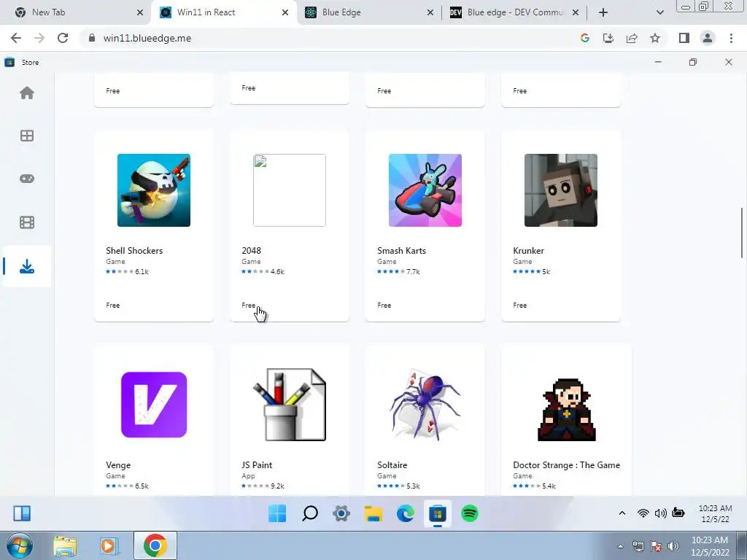Expand Win11 system tray chevron
This screenshot has height=560, width=747.
coord(622,513)
